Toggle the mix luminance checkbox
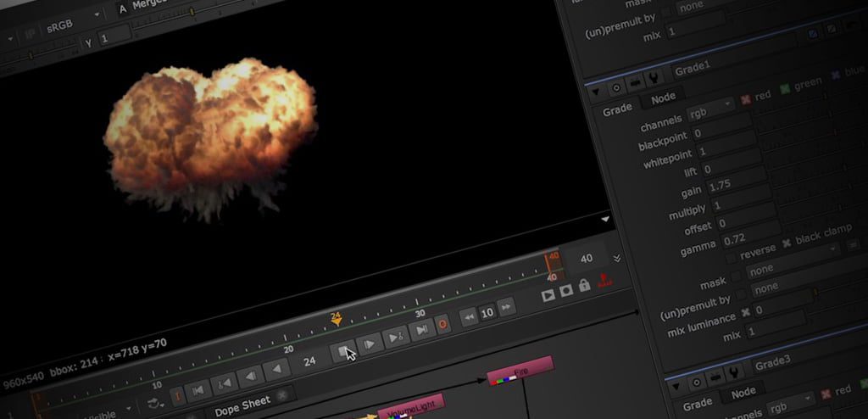The image size is (868, 419). point(745,312)
